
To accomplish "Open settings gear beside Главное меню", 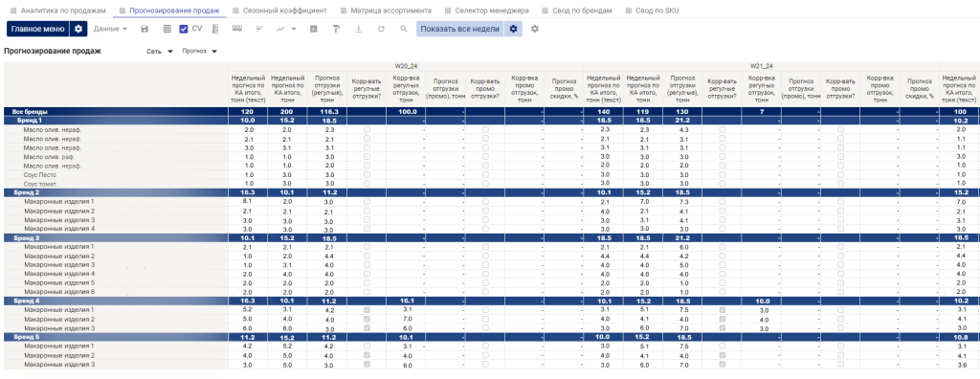I will pyautogui.click(x=78, y=29).
